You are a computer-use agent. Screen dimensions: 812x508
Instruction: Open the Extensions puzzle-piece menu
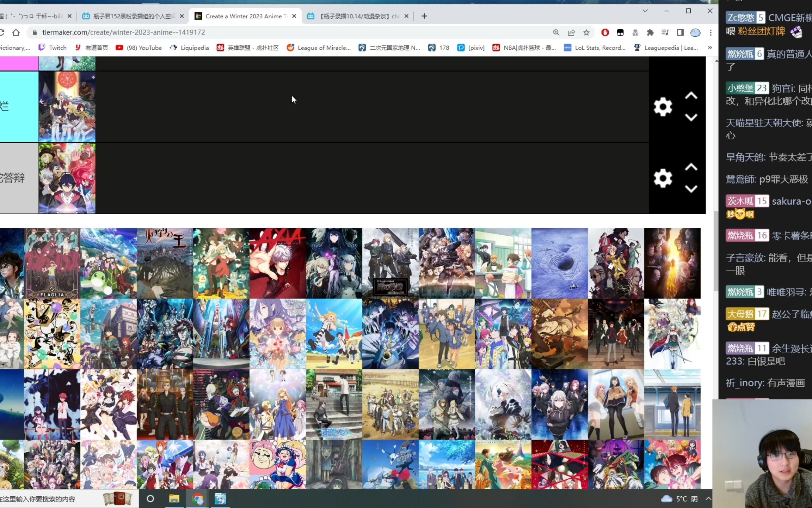[650, 32]
